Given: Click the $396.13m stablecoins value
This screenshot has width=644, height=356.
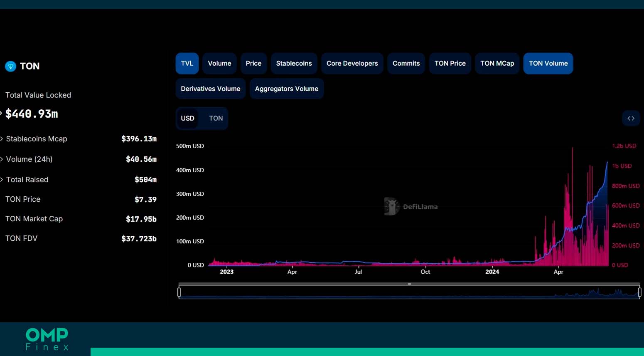Looking at the screenshot, I should click(x=139, y=139).
